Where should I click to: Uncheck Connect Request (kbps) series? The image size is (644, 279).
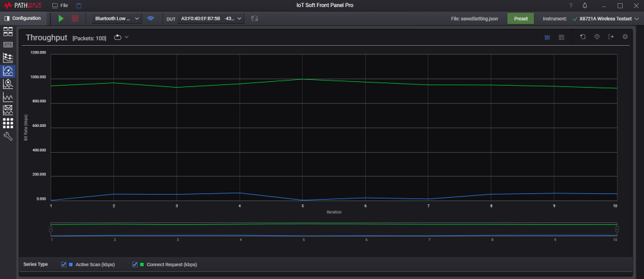[135, 264]
